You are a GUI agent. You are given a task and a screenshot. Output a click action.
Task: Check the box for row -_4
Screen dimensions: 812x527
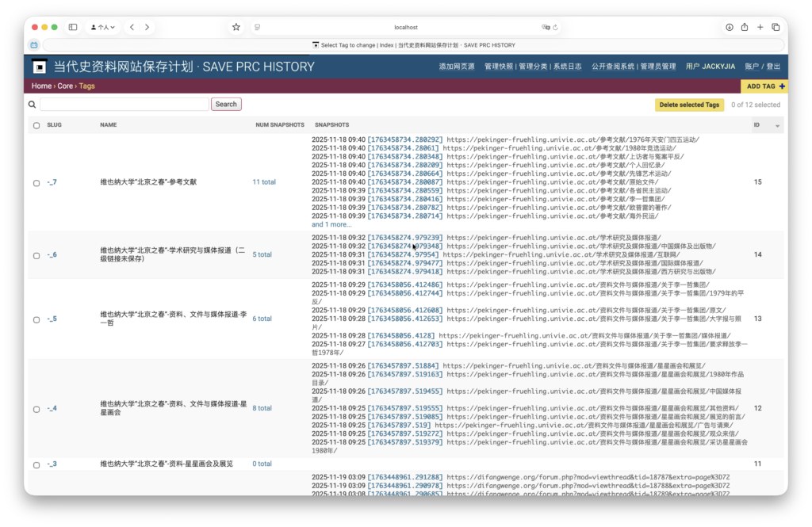(36, 409)
